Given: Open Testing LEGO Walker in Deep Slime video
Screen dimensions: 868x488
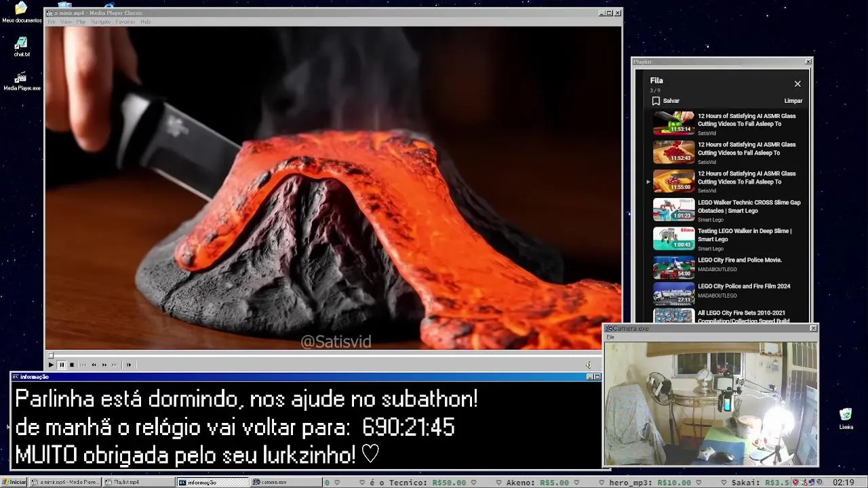Looking at the screenshot, I should point(745,235).
